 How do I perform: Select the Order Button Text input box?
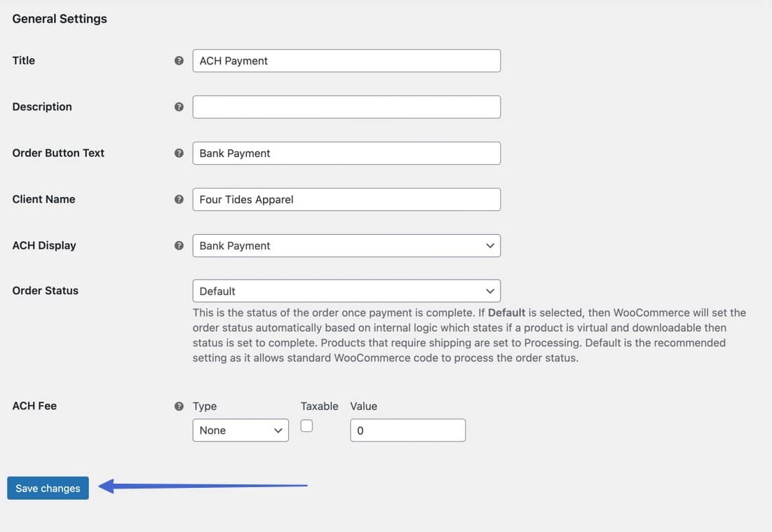click(346, 154)
